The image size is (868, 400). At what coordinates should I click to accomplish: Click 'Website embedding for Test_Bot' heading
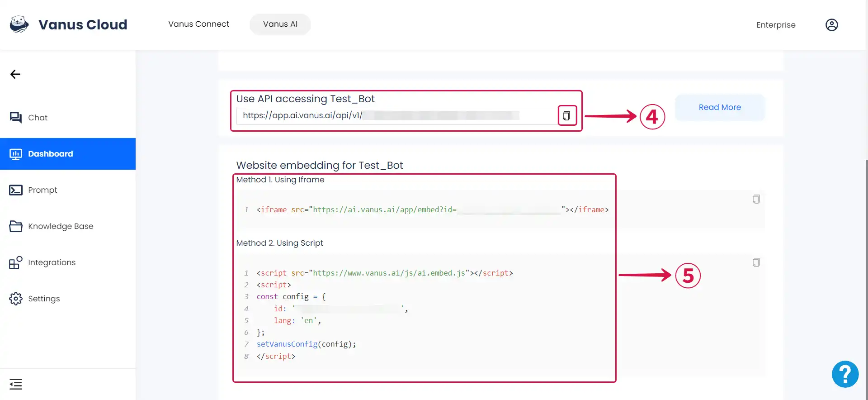(320, 166)
